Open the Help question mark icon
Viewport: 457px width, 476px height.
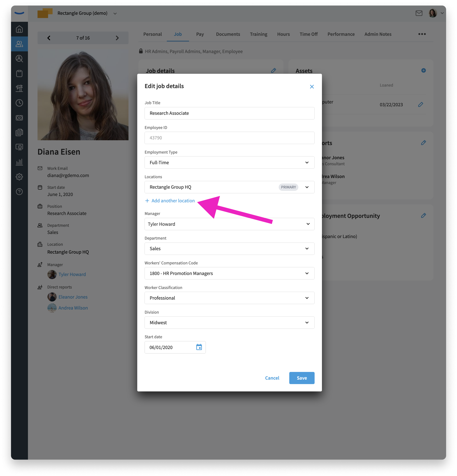(19, 192)
